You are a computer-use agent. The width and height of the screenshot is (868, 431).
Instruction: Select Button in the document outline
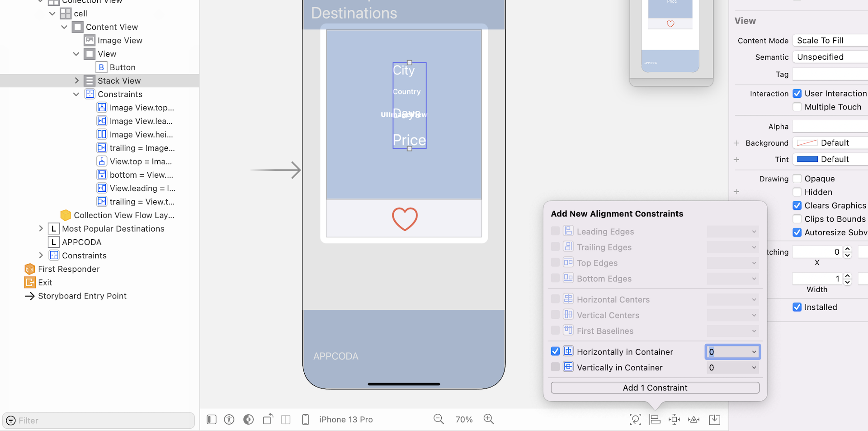click(x=122, y=67)
